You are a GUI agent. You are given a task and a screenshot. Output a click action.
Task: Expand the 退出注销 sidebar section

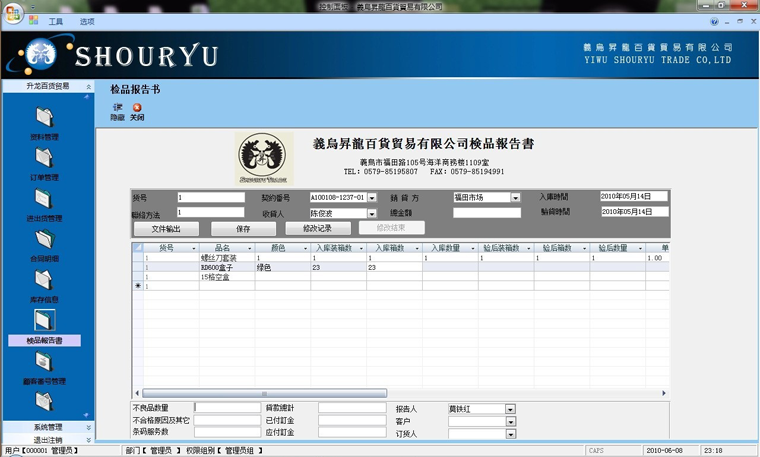click(89, 440)
